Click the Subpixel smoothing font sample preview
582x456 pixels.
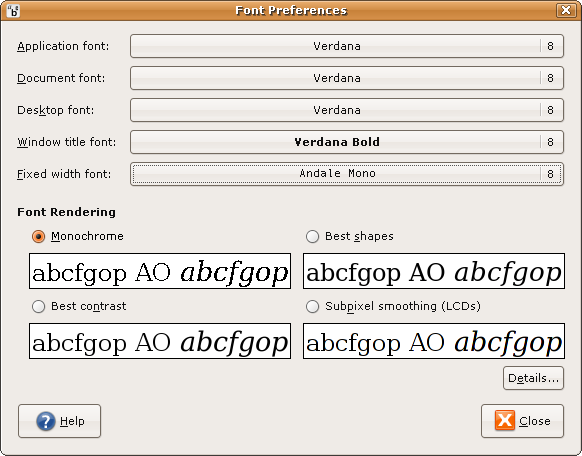pyautogui.click(x=434, y=341)
